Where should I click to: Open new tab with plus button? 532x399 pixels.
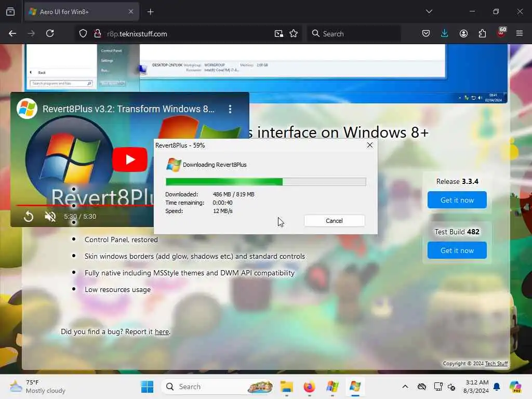pyautogui.click(x=150, y=12)
